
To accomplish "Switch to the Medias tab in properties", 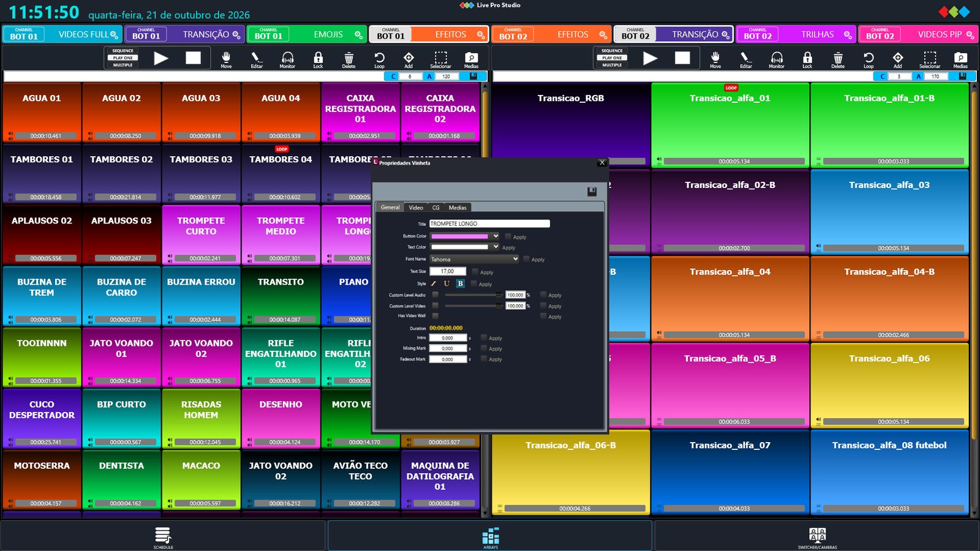I will click(x=458, y=208).
